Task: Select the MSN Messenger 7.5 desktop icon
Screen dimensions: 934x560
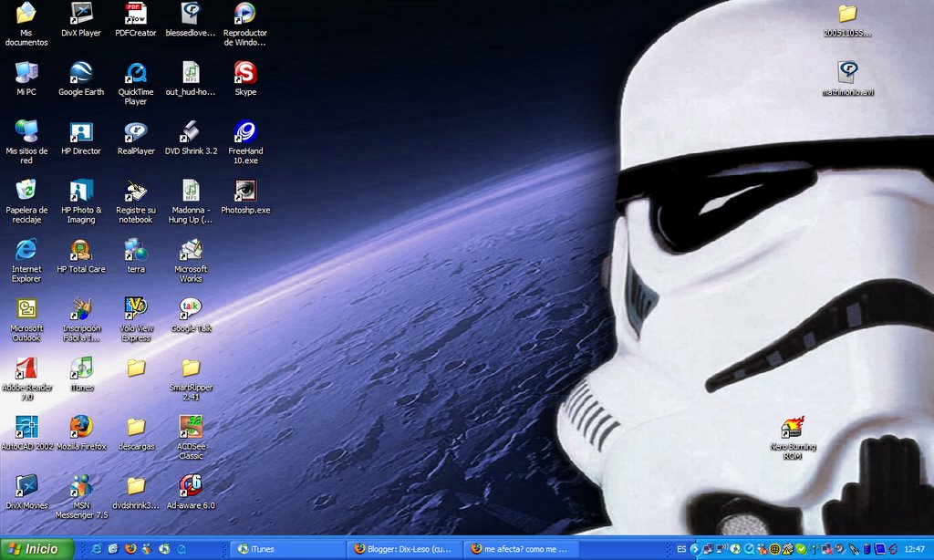Action: 81,486
